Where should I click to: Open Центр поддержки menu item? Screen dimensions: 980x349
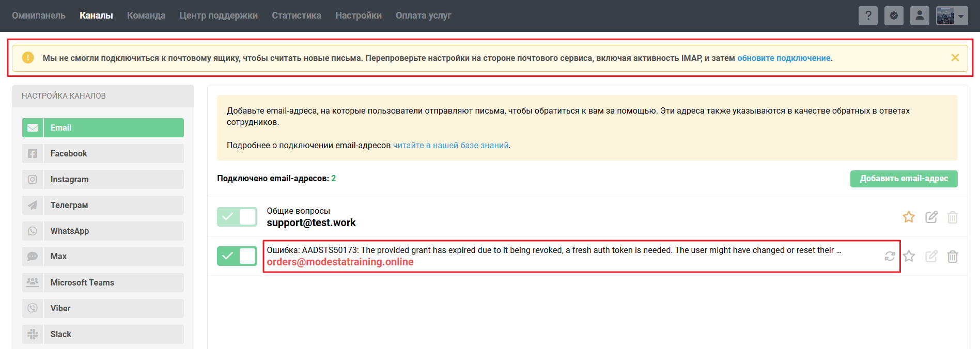point(219,15)
